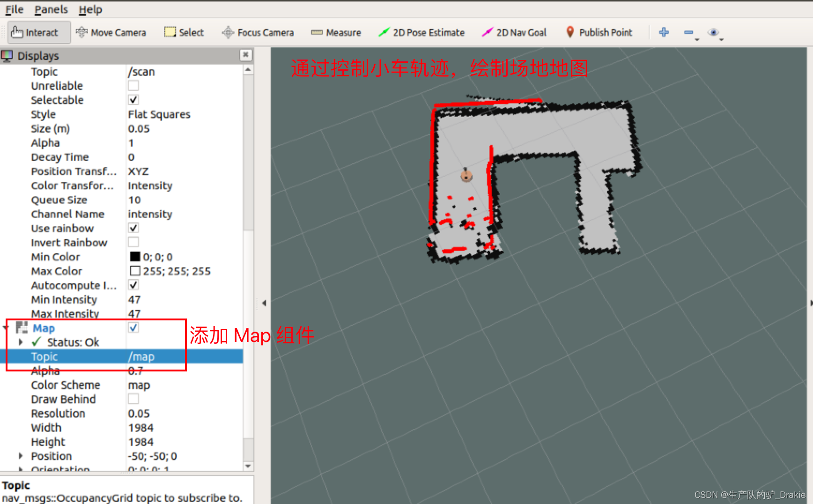Open the Panels menu
The height and width of the screenshot is (504, 813).
pos(51,9)
